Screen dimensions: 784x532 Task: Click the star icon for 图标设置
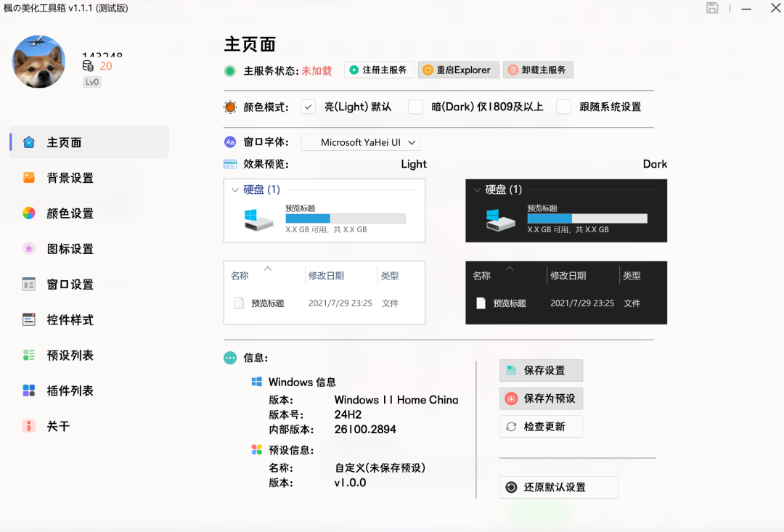(x=29, y=248)
